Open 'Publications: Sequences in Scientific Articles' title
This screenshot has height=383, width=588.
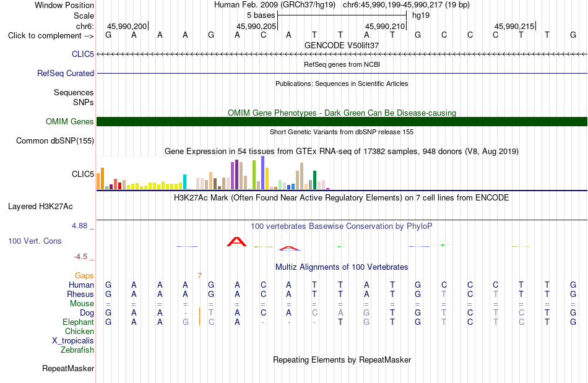[x=342, y=84]
